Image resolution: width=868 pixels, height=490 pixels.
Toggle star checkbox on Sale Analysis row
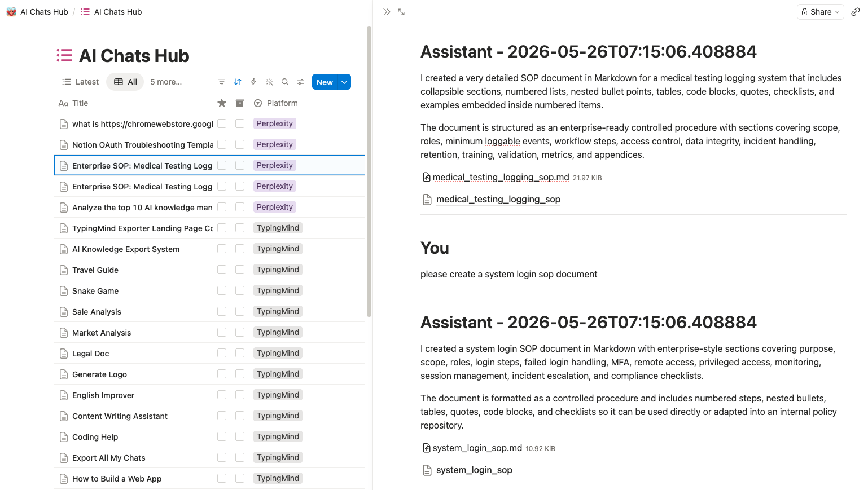point(222,311)
